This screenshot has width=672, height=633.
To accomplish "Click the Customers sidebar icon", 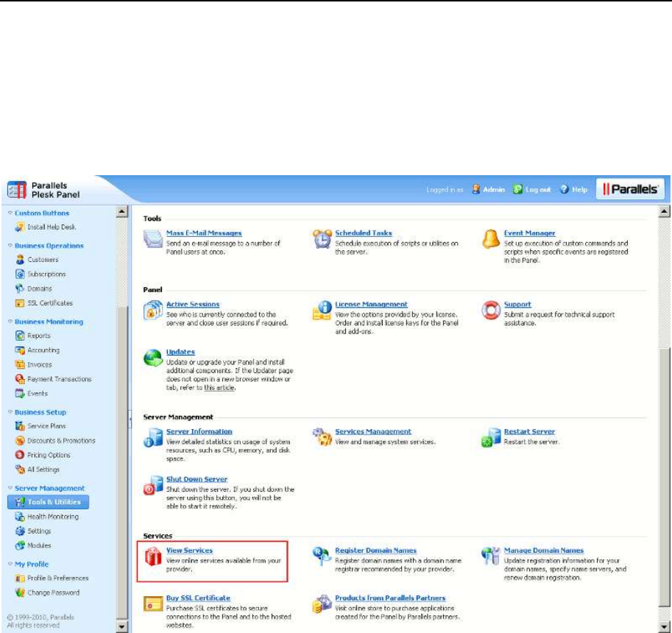I will click(x=20, y=260).
